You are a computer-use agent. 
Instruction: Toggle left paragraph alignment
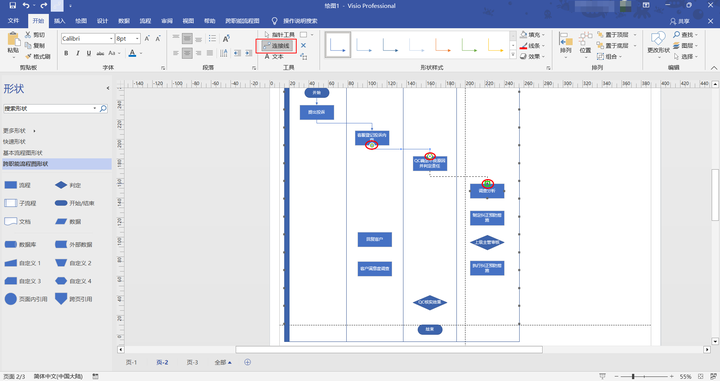176,53
